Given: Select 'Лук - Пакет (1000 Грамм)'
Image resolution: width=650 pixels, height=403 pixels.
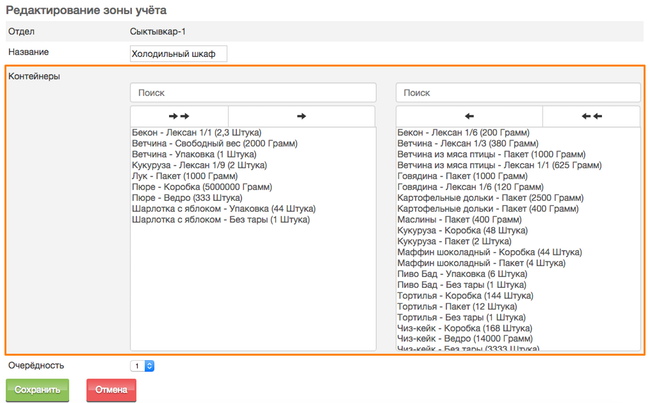Looking at the screenshot, I should pos(185,176).
